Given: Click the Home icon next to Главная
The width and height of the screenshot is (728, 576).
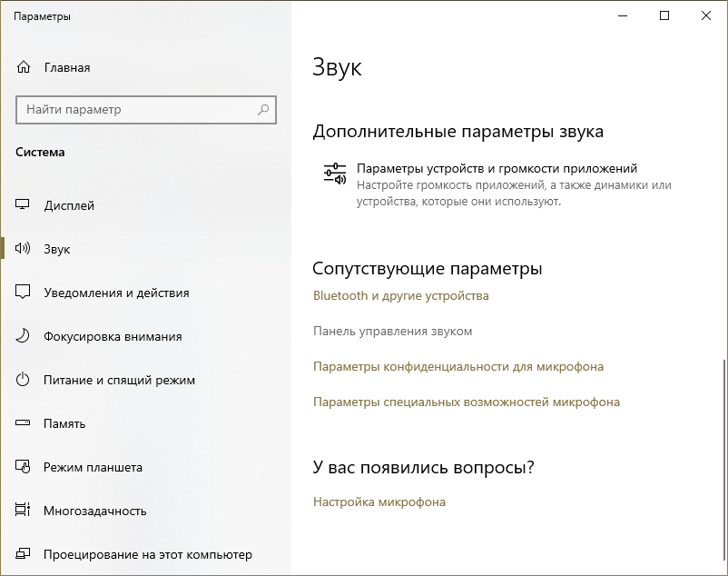Looking at the screenshot, I should (x=24, y=67).
